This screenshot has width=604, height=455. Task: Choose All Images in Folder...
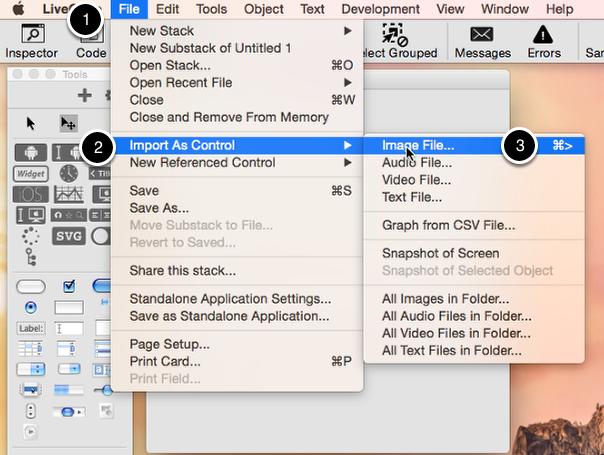click(474, 299)
